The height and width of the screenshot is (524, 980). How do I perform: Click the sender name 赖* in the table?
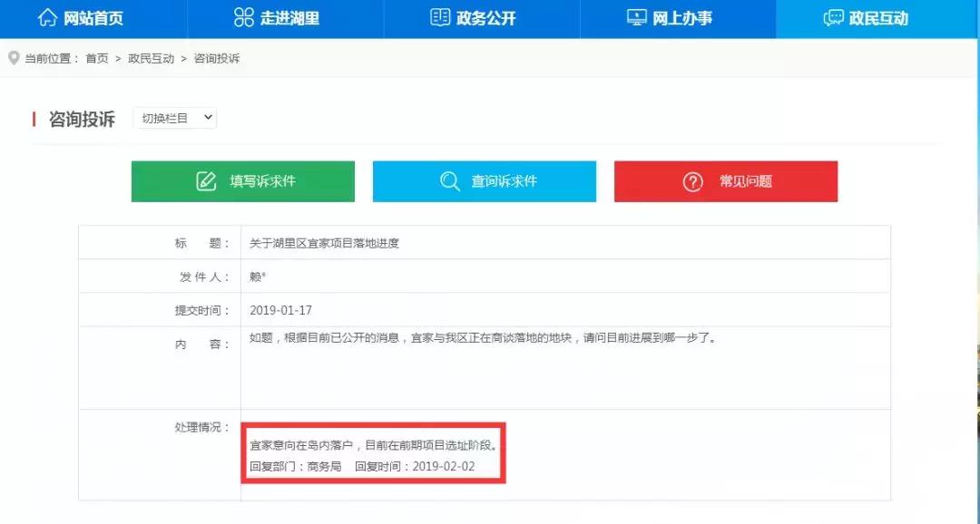[x=255, y=275]
